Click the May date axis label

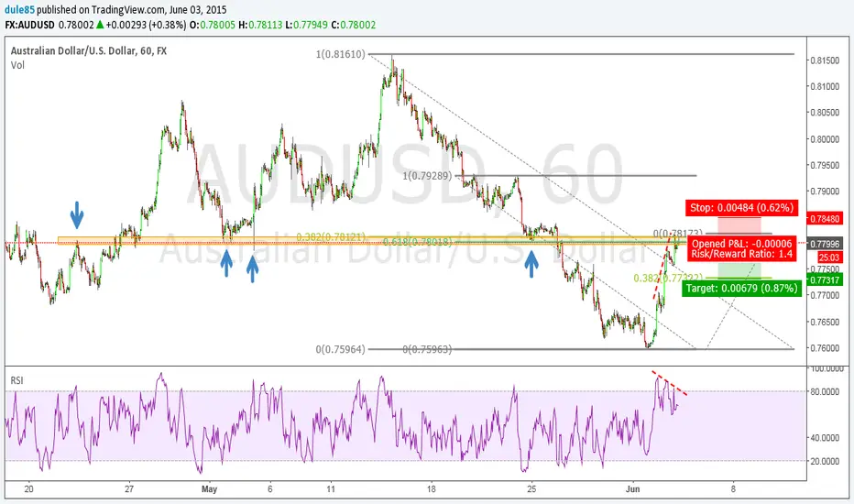(209, 488)
